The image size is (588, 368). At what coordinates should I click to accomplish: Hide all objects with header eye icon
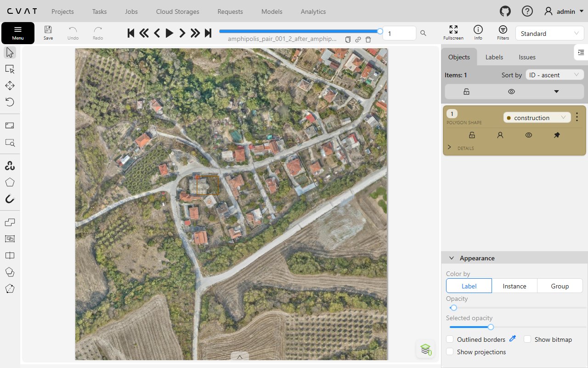[511, 92]
